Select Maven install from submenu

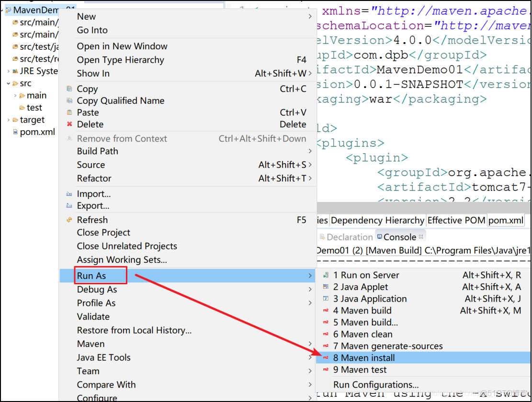(364, 358)
